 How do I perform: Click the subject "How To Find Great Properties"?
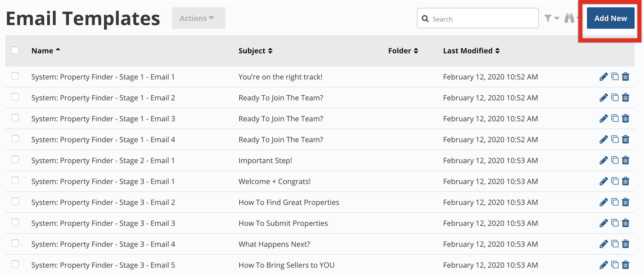289,202
